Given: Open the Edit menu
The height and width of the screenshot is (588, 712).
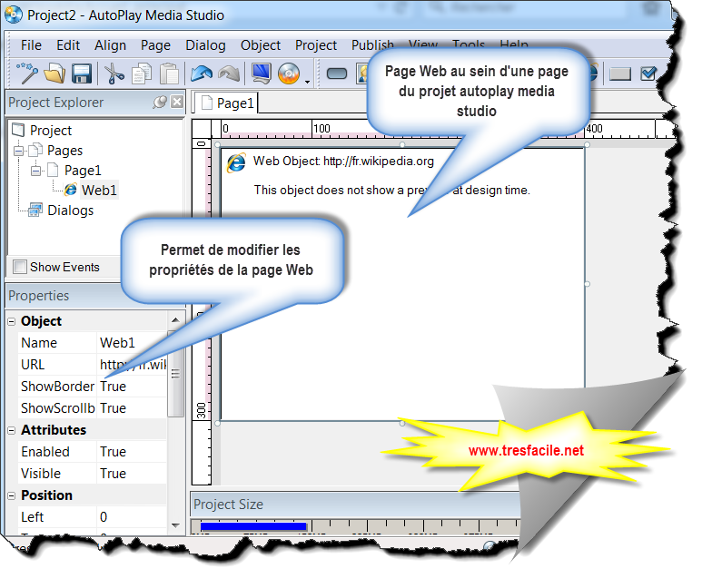Looking at the screenshot, I should 68,45.
